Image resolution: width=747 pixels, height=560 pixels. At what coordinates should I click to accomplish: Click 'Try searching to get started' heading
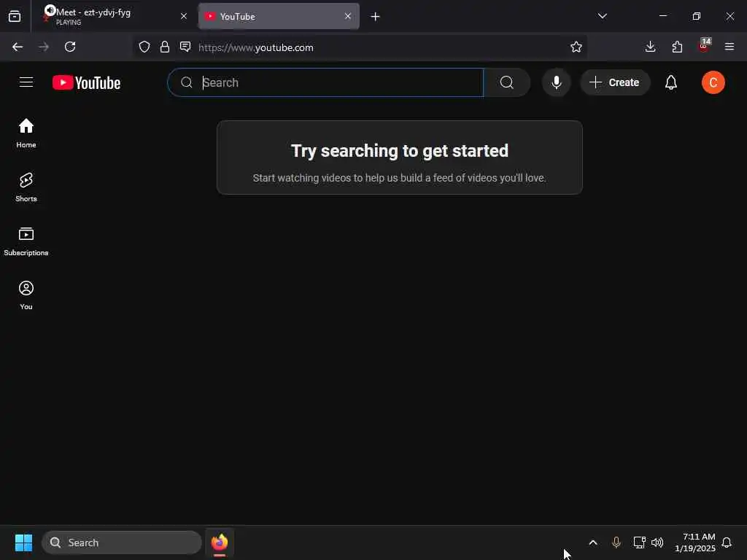(400, 151)
